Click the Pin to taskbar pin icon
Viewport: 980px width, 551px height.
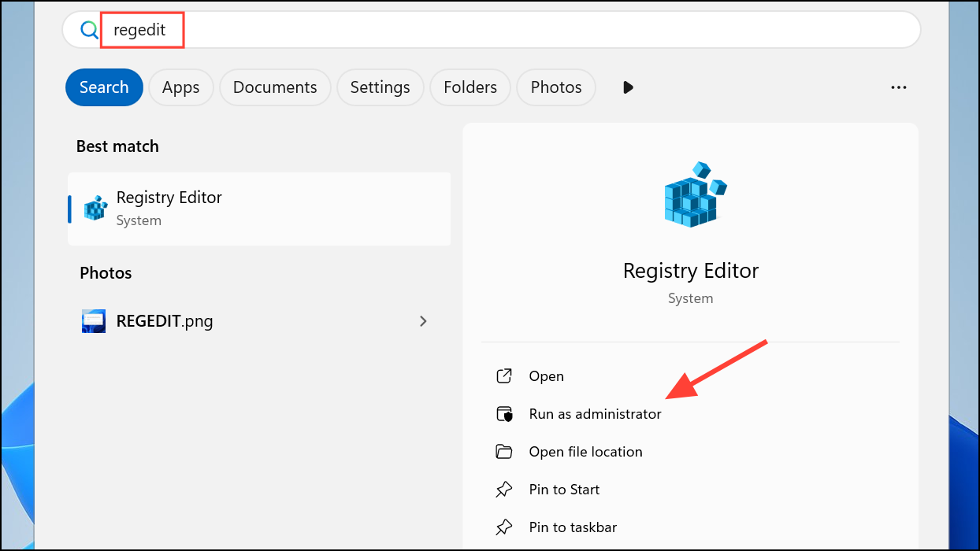504,527
